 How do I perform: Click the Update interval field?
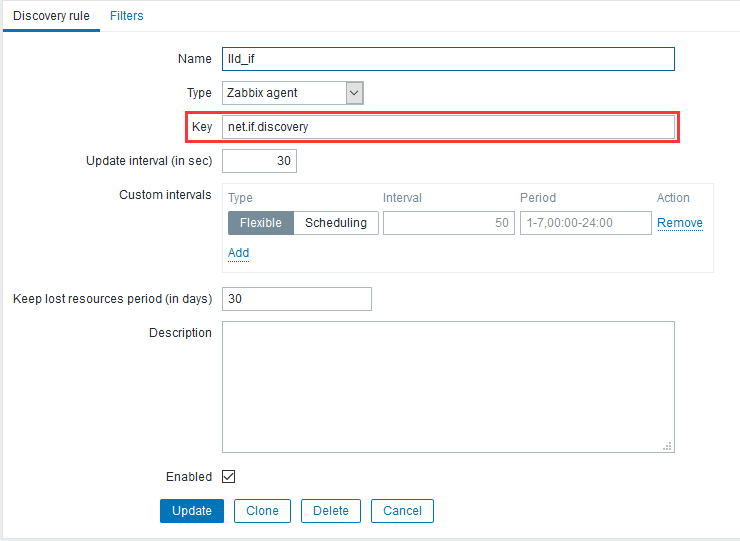[259, 161]
